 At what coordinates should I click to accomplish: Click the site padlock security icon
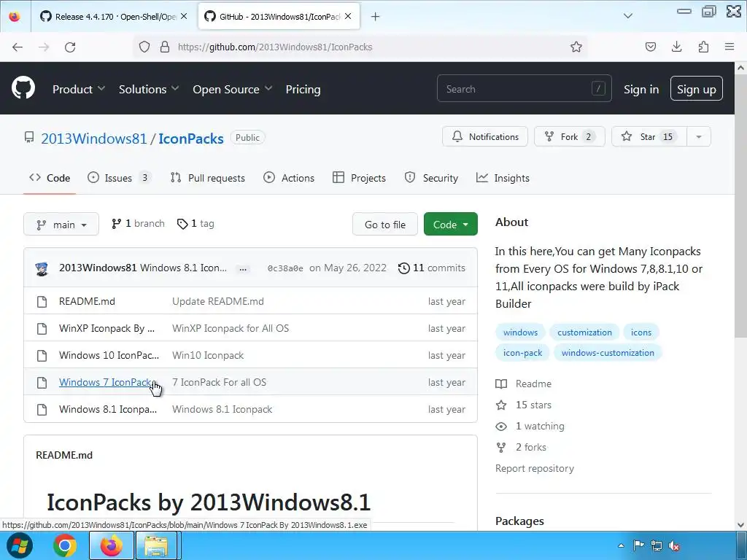(165, 47)
